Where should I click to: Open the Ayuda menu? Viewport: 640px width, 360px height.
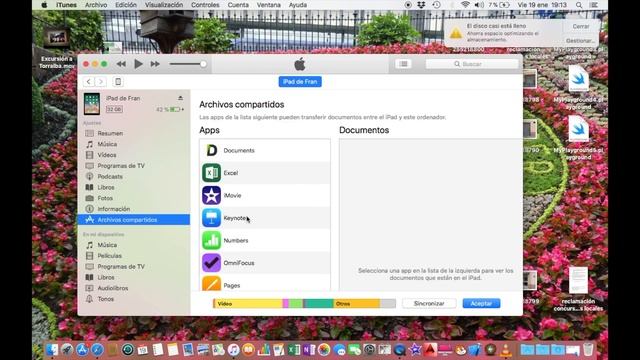(x=298, y=5)
